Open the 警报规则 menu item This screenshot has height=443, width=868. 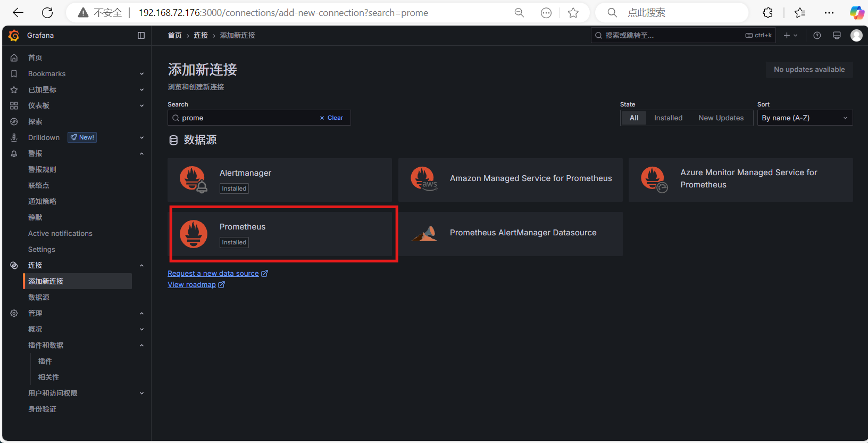[x=42, y=169]
